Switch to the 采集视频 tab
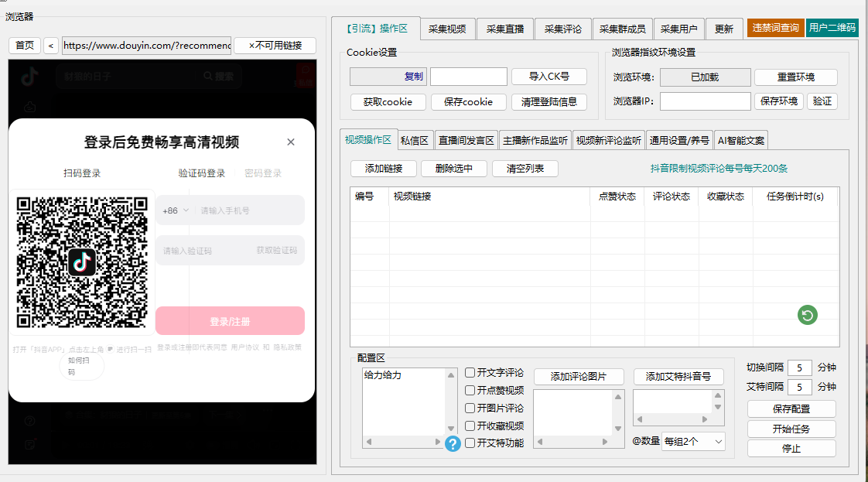Screen dimensions: 868x482 [x=448, y=29]
